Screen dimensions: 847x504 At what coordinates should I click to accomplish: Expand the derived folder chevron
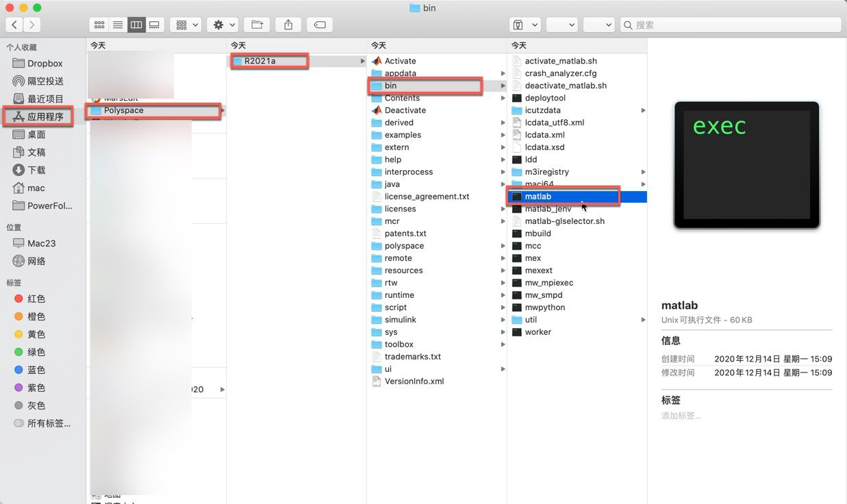[503, 123]
